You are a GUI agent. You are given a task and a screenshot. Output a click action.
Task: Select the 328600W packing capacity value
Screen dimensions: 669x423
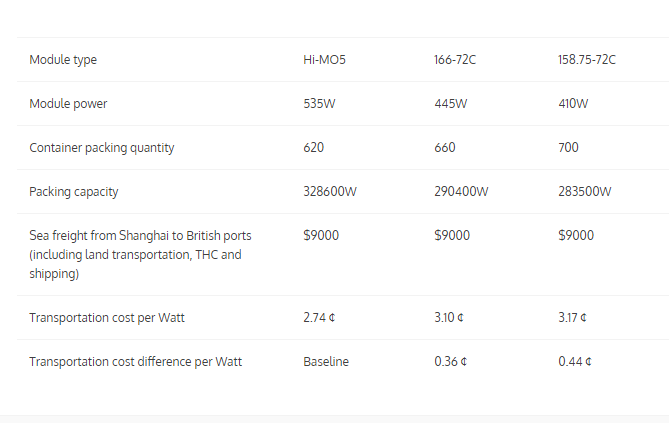[x=330, y=192]
